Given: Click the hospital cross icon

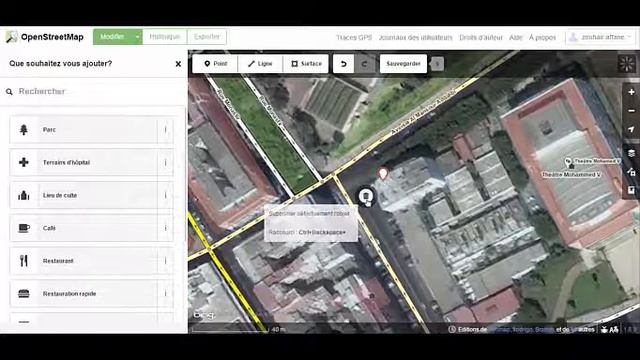Looking at the screenshot, I should pyautogui.click(x=24, y=162).
